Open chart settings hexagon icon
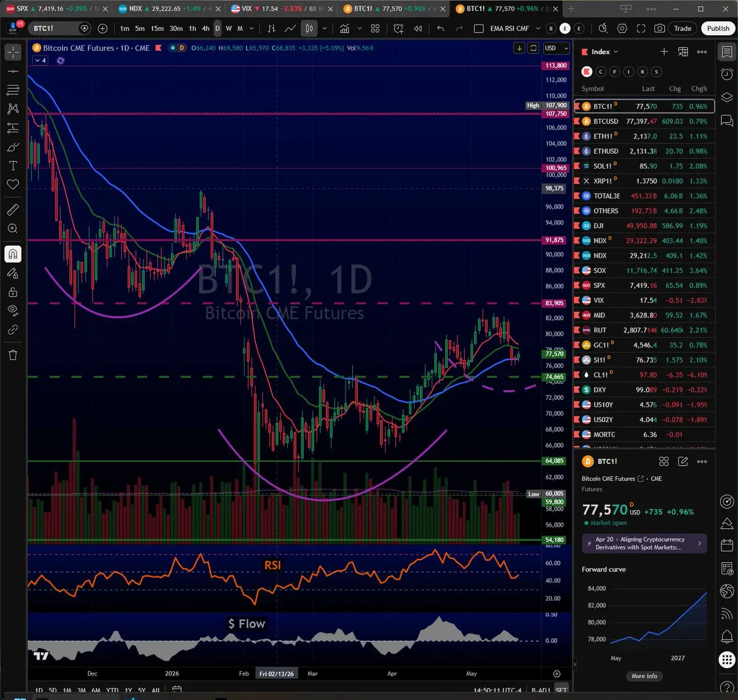Screen dimensions: 738x700 click(622, 28)
